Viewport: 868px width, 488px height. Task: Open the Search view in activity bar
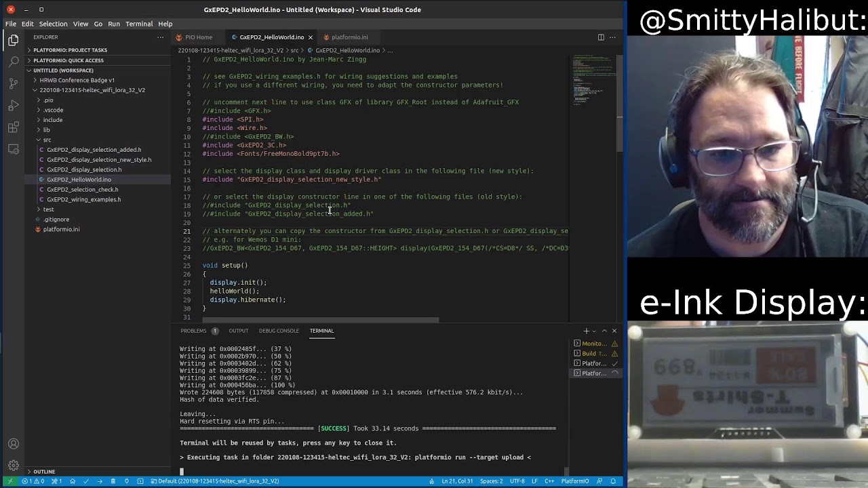(14, 62)
